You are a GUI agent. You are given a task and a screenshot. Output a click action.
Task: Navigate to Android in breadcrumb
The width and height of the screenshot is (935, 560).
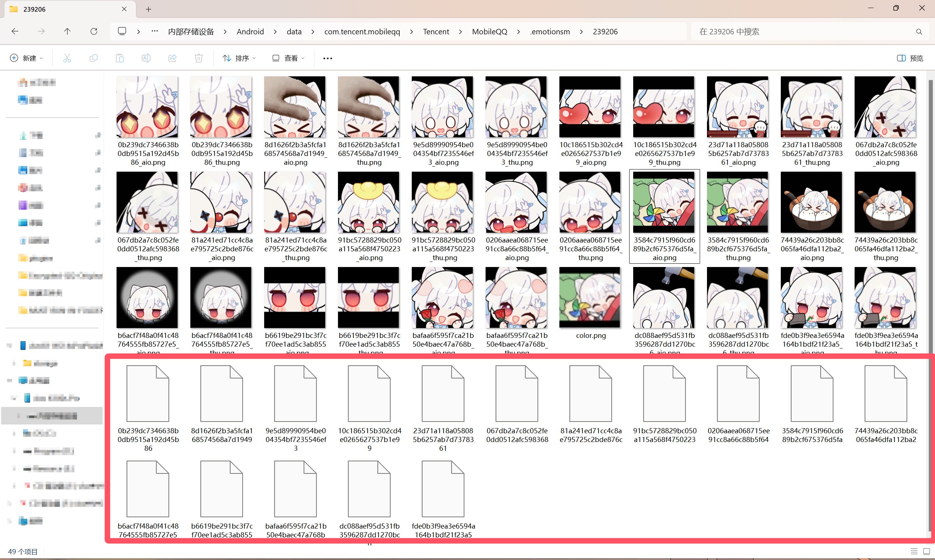pos(250,32)
